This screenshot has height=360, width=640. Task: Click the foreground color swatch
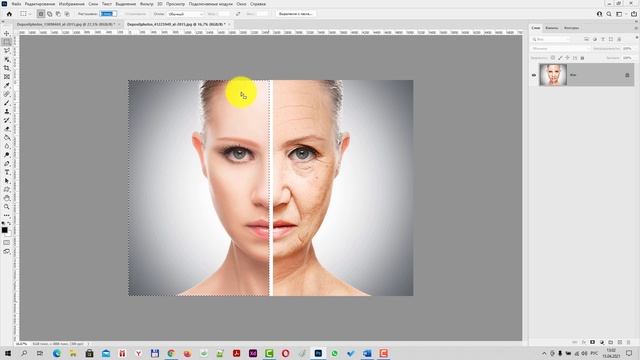[4, 230]
